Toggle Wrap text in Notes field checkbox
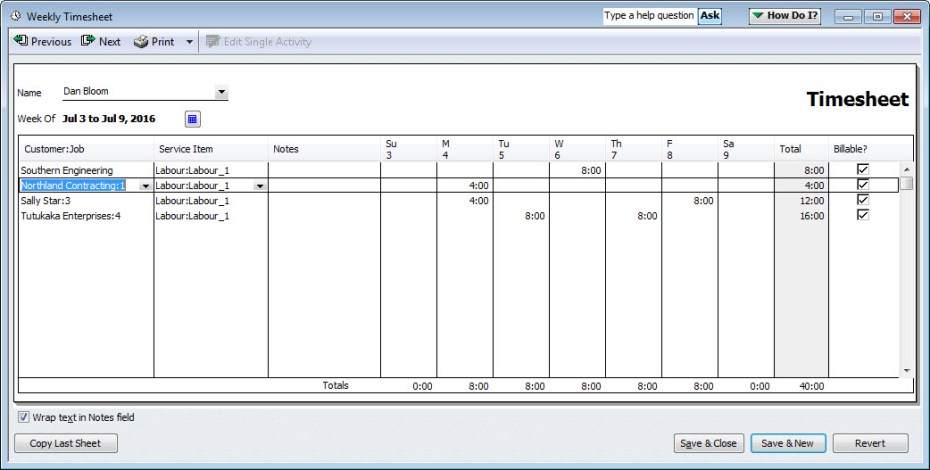 pos(23,417)
